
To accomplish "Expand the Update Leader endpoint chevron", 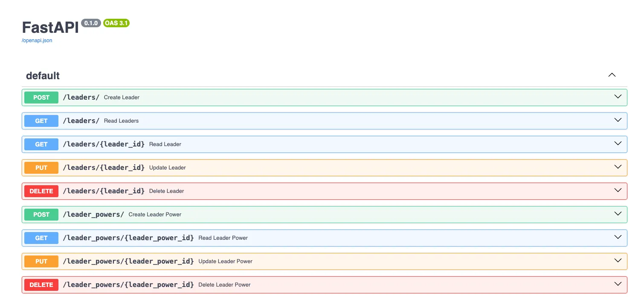I will click(618, 167).
